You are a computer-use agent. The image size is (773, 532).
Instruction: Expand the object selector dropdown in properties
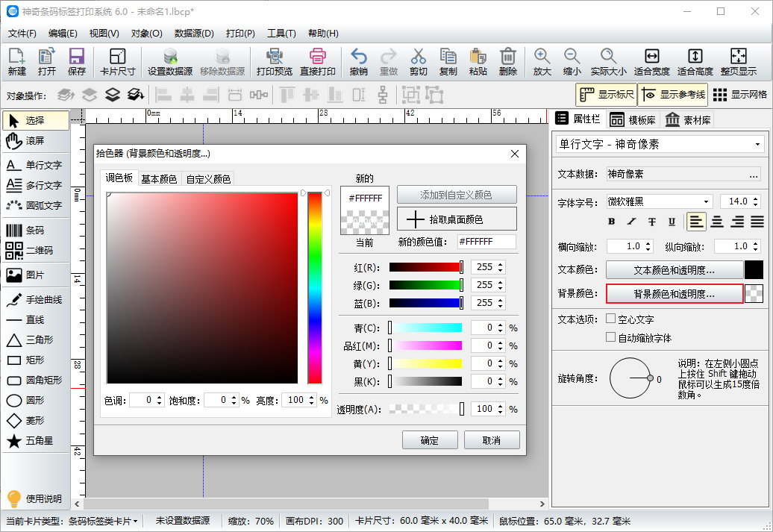click(758, 144)
